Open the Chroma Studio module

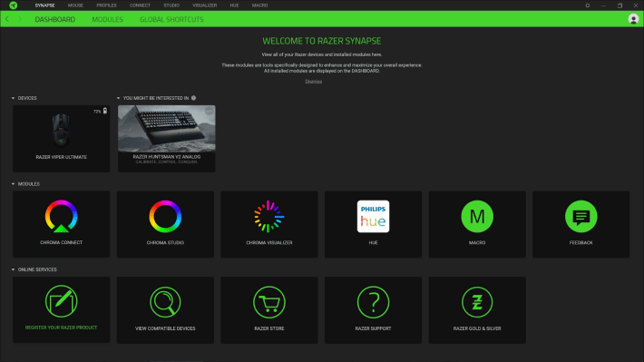(x=165, y=224)
